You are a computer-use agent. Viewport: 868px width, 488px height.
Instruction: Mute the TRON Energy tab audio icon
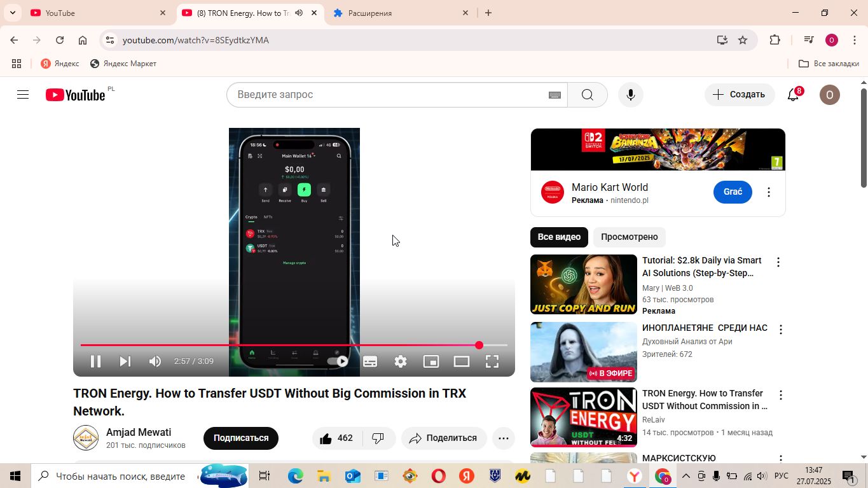[x=299, y=13]
